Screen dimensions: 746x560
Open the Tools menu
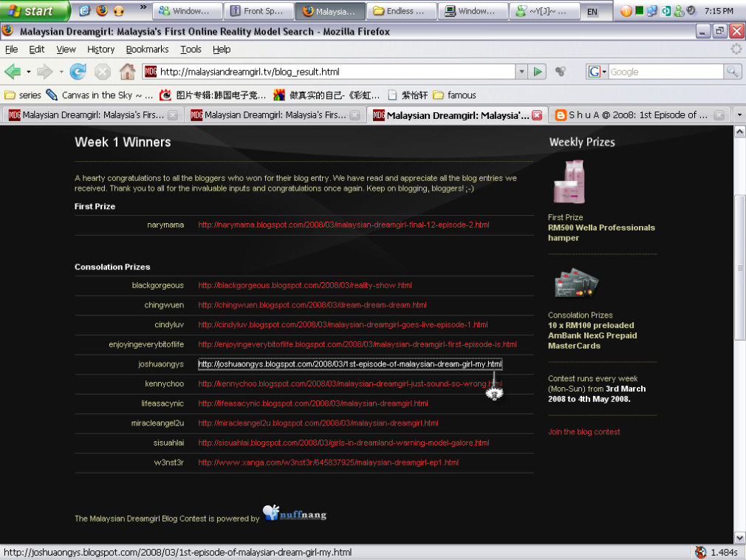click(191, 49)
